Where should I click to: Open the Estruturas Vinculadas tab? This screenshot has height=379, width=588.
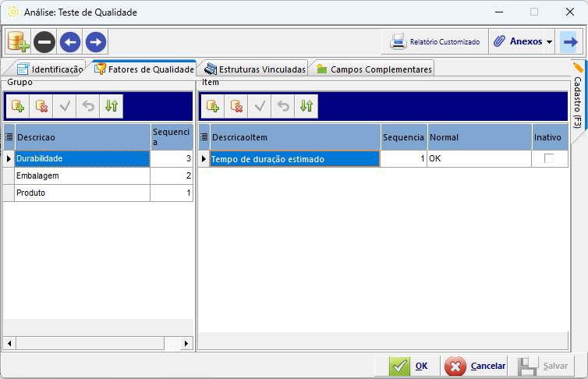tap(255, 69)
